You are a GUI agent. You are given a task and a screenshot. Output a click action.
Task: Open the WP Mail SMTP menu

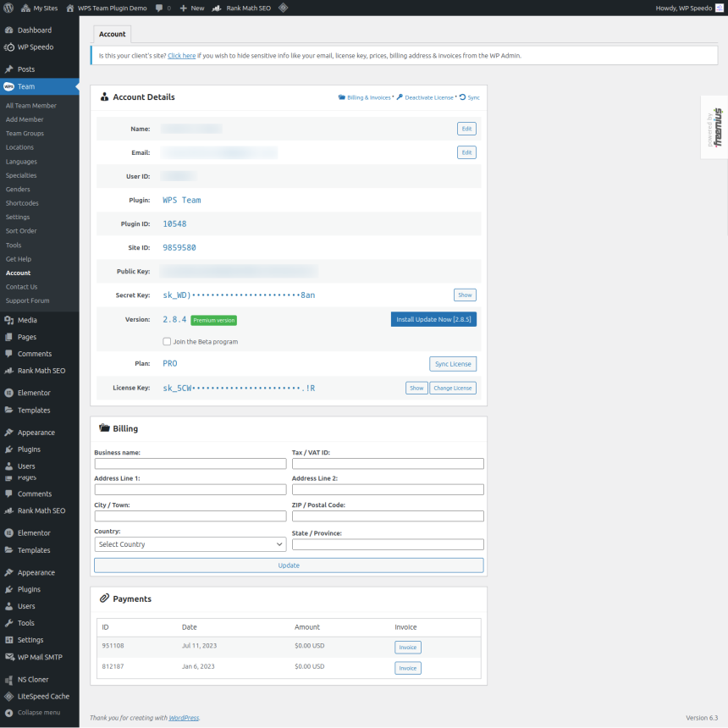point(40,657)
